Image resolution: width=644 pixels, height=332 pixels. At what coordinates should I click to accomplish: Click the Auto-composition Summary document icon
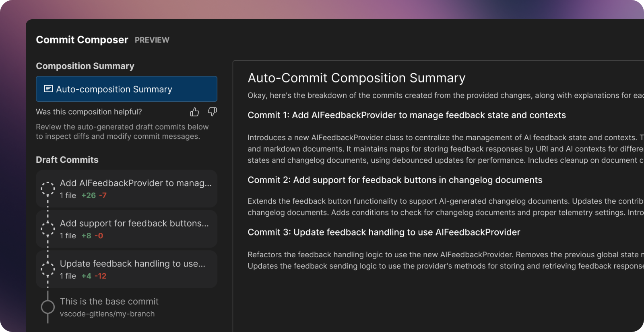(48, 89)
